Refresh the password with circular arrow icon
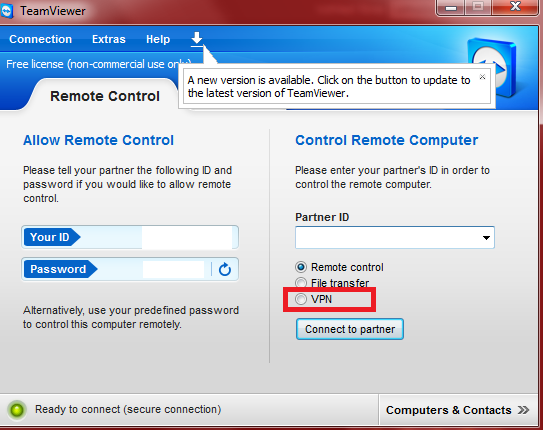 [x=225, y=269]
